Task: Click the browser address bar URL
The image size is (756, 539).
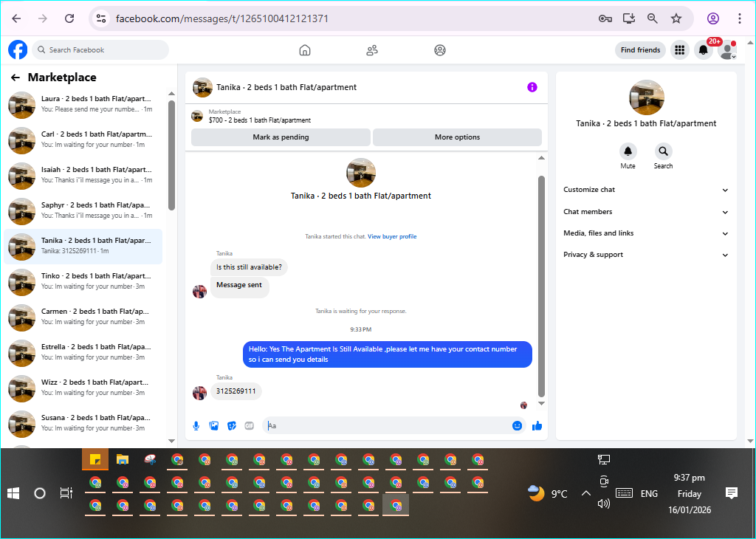Action: 221,18
